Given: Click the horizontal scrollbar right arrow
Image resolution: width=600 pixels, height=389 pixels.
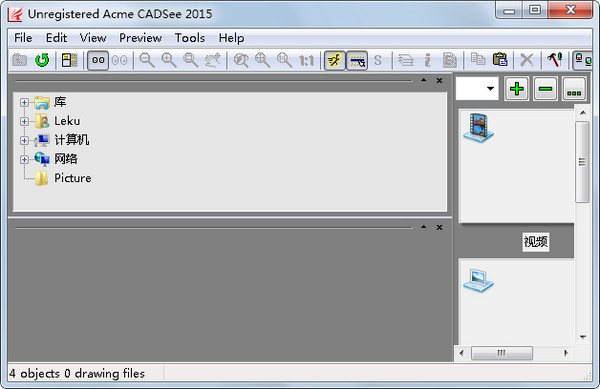Looking at the screenshot, I should pyautogui.click(x=566, y=353).
